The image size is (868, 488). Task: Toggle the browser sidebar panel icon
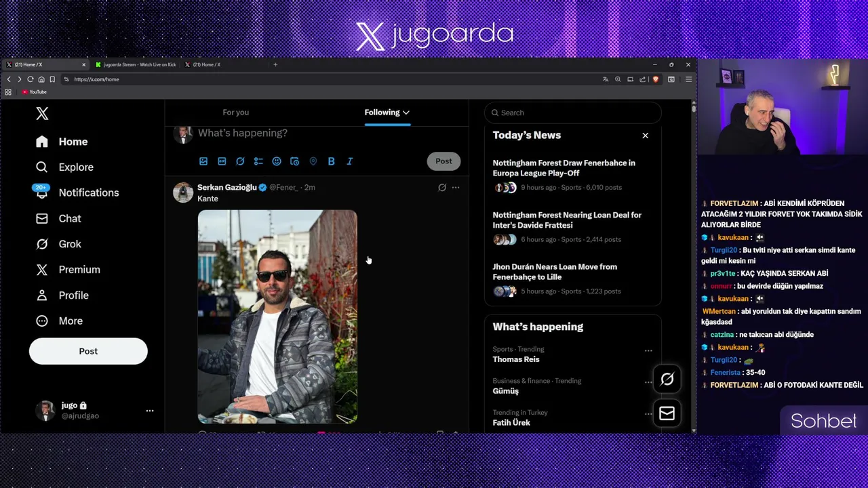(671, 79)
